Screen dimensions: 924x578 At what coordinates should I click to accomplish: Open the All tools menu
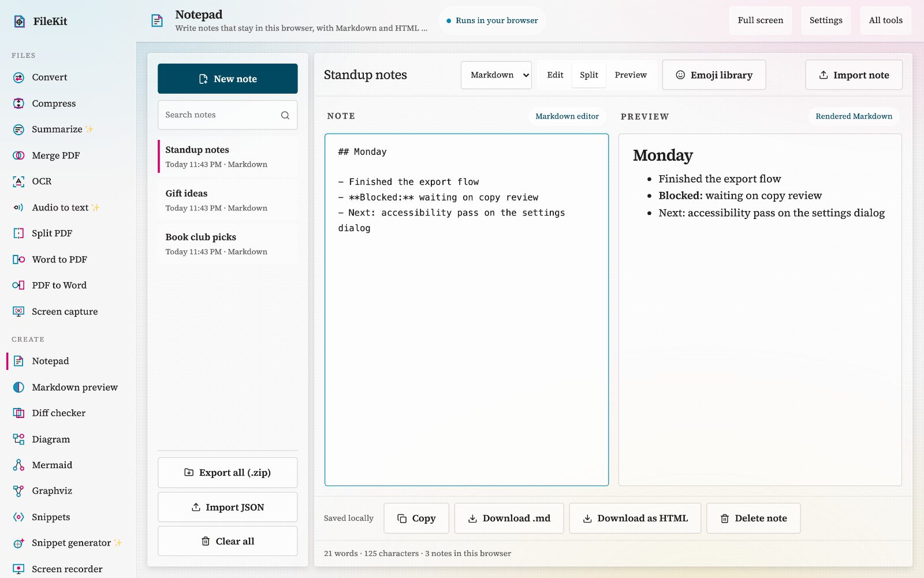[x=885, y=20]
